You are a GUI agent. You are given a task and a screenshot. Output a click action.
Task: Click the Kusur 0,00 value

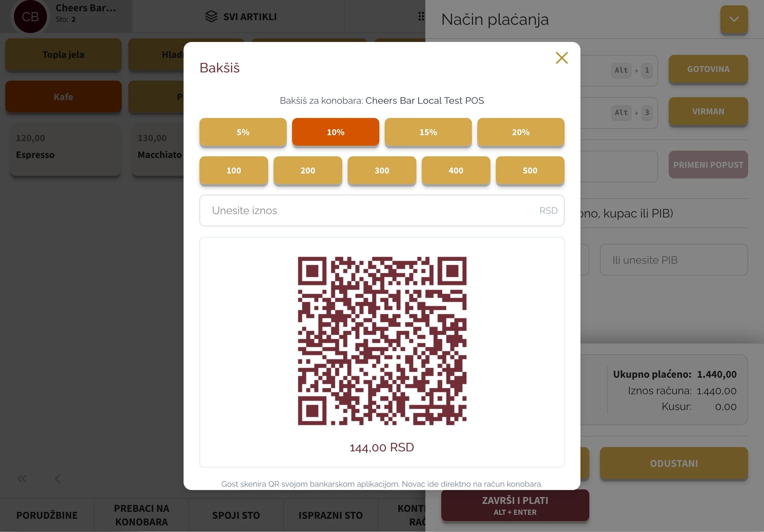coord(726,407)
